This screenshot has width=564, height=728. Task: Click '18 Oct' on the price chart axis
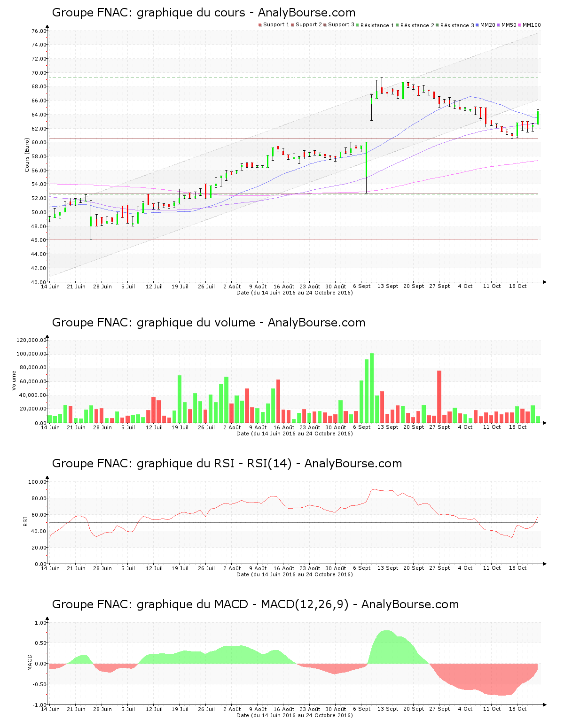click(x=518, y=287)
